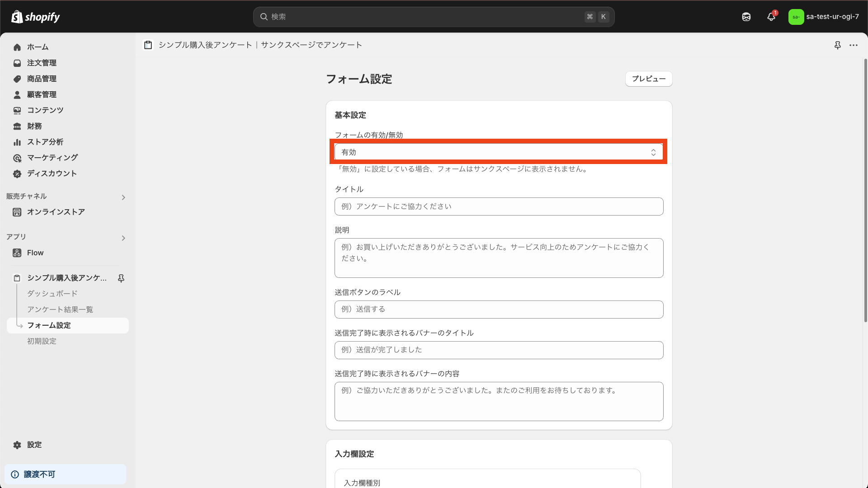Switch to アンケート結果一覧 in the app menu
Viewport: 868px width, 488px height.
pyautogui.click(x=60, y=309)
